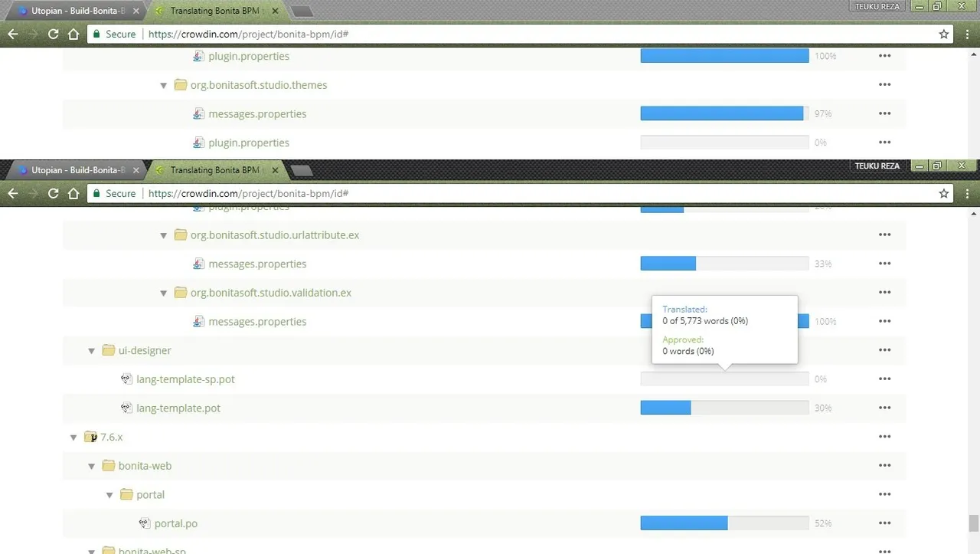The height and width of the screenshot is (554, 980).
Task: Reload the page in the upper browser window
Action: click(53, 34)
